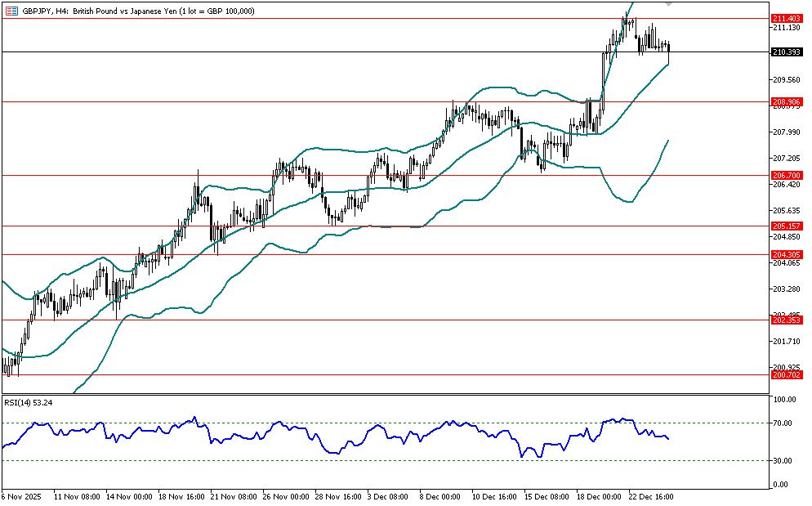Select the 208.906 resistance level label
Screen dimensions: 812x506
[x=785, y=102]
